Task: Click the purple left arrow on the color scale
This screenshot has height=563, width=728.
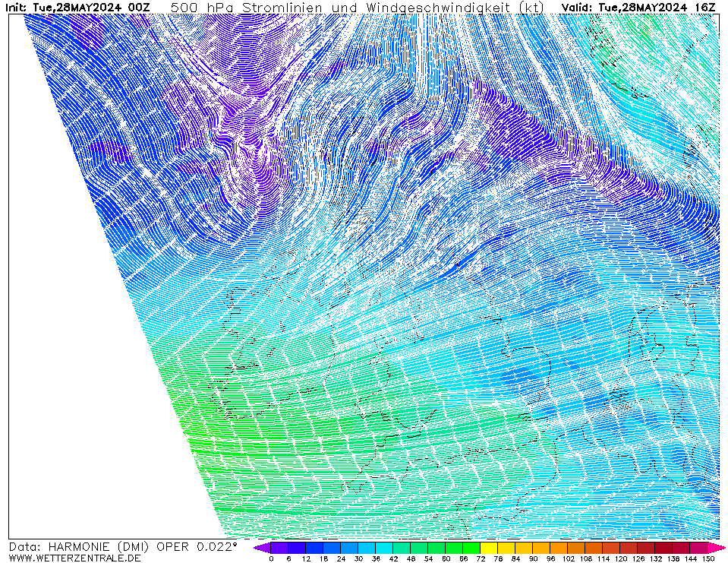Action: [263, 548]
